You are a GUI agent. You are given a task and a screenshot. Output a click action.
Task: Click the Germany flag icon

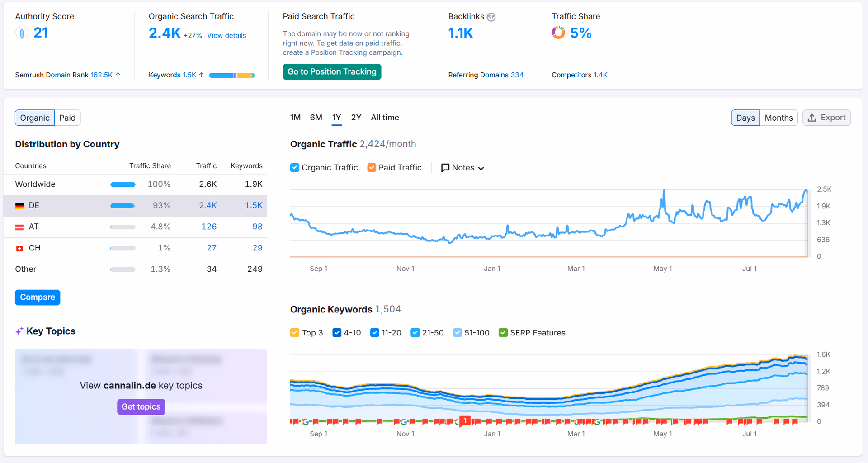[x=19, y=206]
